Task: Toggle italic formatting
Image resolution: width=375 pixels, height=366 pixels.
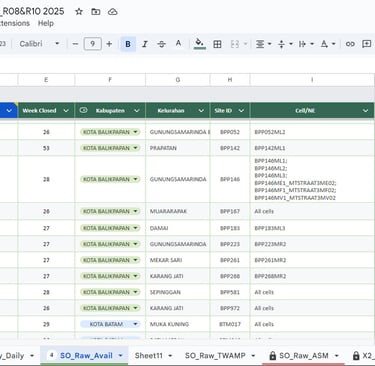Action: coord(145,44)
